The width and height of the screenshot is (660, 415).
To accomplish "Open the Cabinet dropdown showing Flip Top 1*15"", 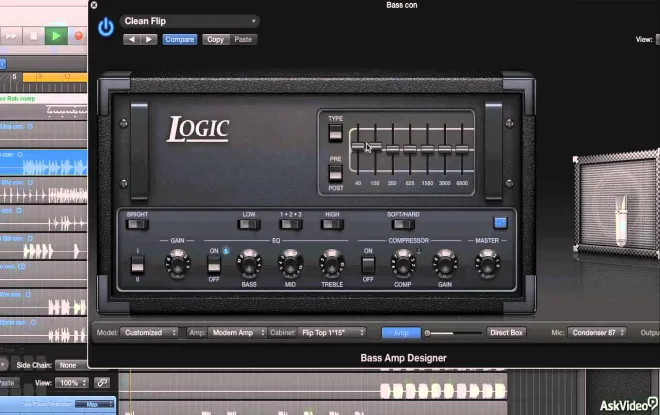I will 332,333.
